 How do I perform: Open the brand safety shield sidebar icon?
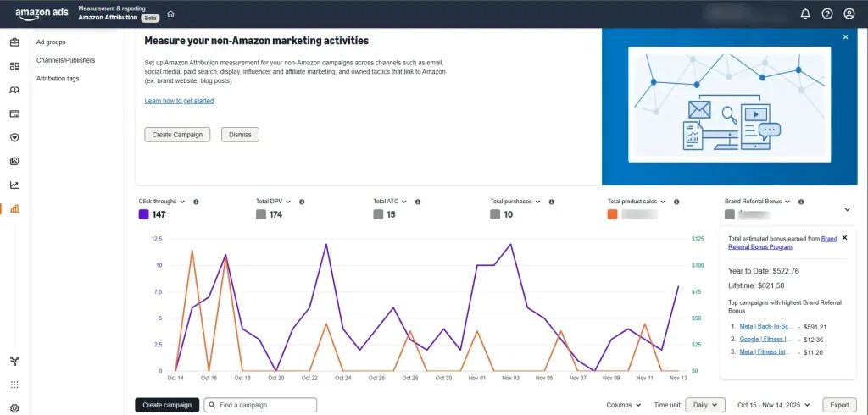tap(14, 138)
